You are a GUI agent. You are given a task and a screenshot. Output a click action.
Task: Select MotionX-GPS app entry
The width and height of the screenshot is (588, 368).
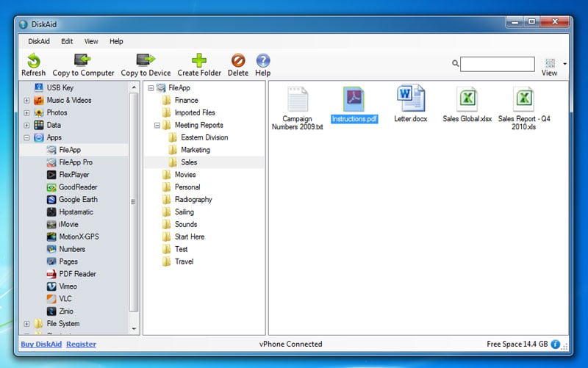73,237
